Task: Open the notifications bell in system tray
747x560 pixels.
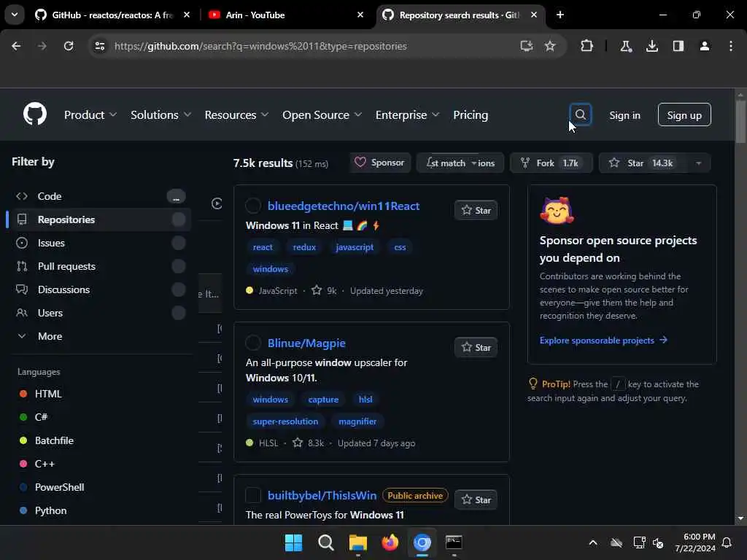Action: pos(727,542)
